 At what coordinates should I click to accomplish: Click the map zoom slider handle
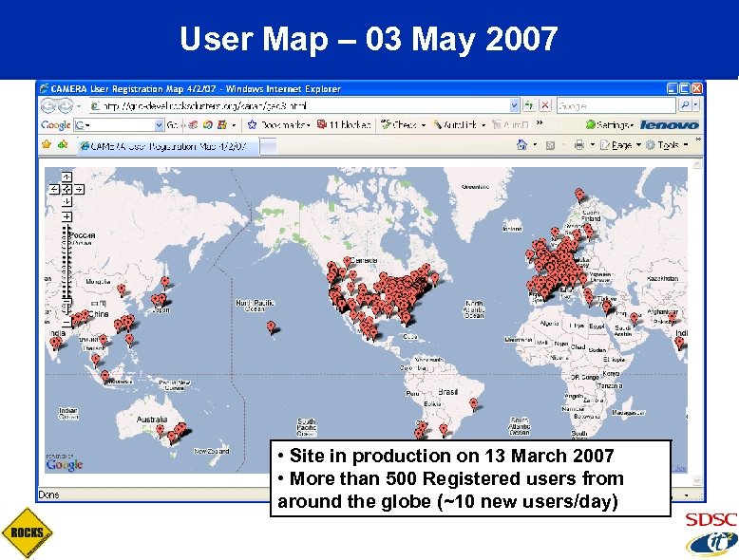[x=66, y=302]
